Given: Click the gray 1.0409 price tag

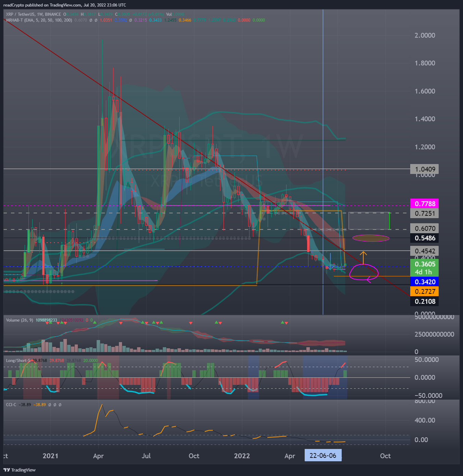Looking at the screenshot, I should tap(425, 169).
